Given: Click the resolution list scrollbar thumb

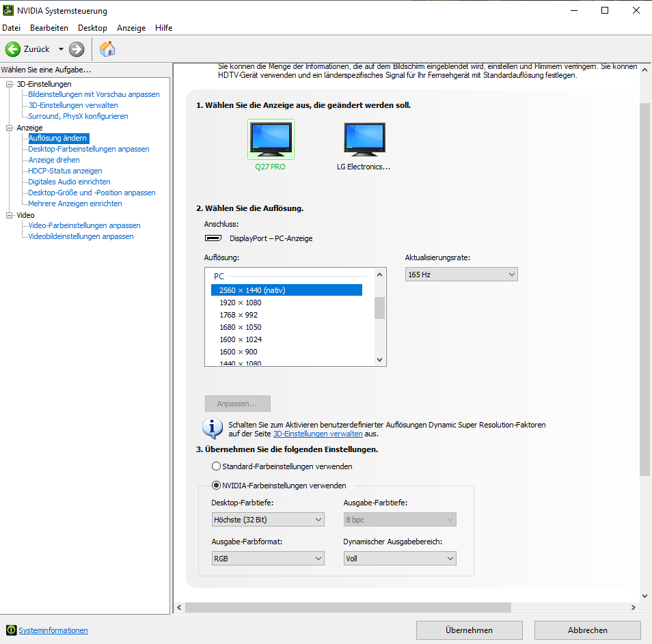Looking at the screenshot, I should tap(379, 308).
